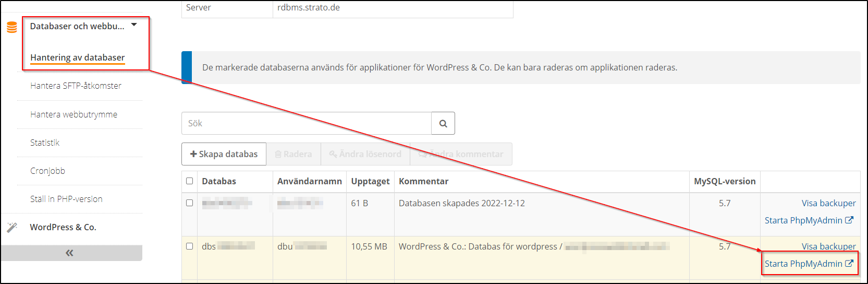Image resolution: width=868 pixels, height=284 pixels.
Task: Click the WordPress magic wand icon
Action: tap(12, 227)
